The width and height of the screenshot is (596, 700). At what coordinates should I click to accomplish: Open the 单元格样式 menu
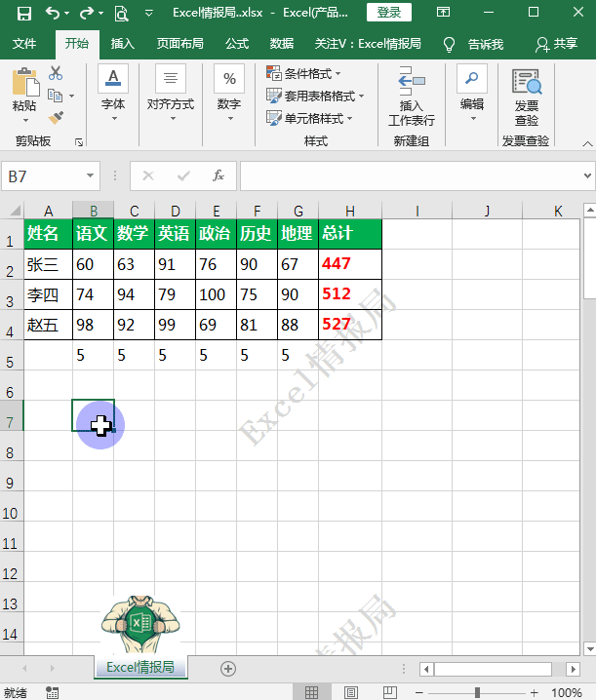point(309,118)
